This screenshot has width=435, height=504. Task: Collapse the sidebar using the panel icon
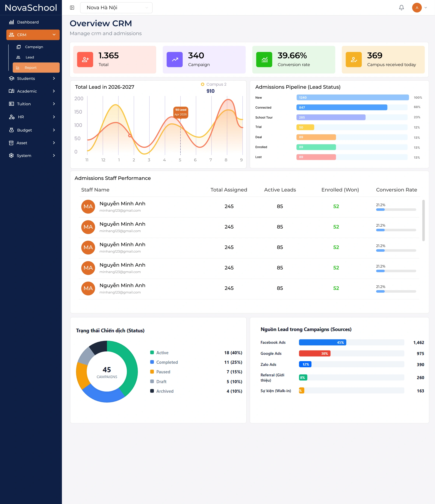coord(72,8)
